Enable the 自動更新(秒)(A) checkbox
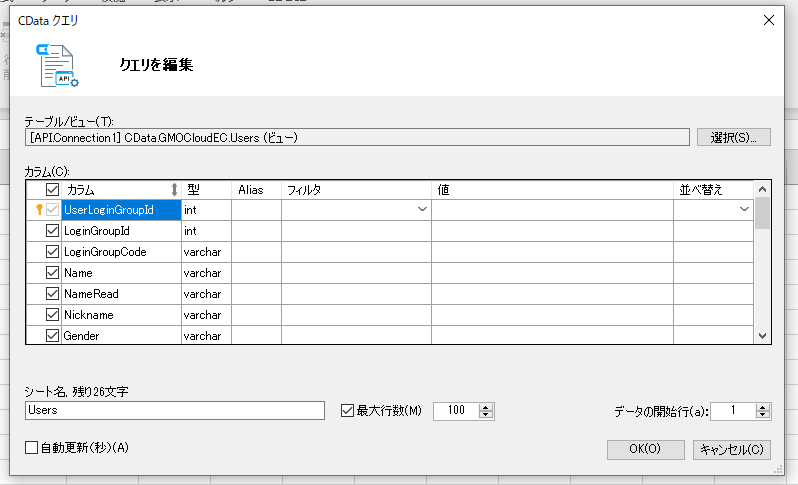Viewport: 798px width, 485px height. [x=32, y=447]
